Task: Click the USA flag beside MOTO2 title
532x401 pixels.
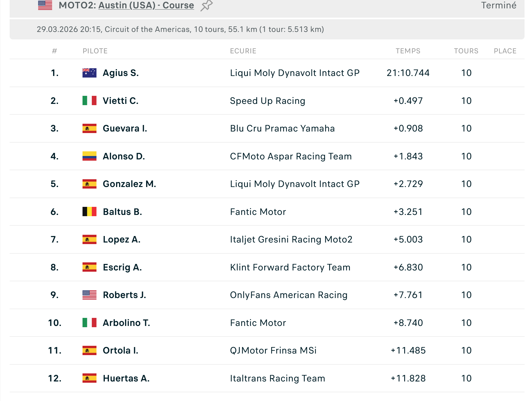Action: tap(45, 5)
